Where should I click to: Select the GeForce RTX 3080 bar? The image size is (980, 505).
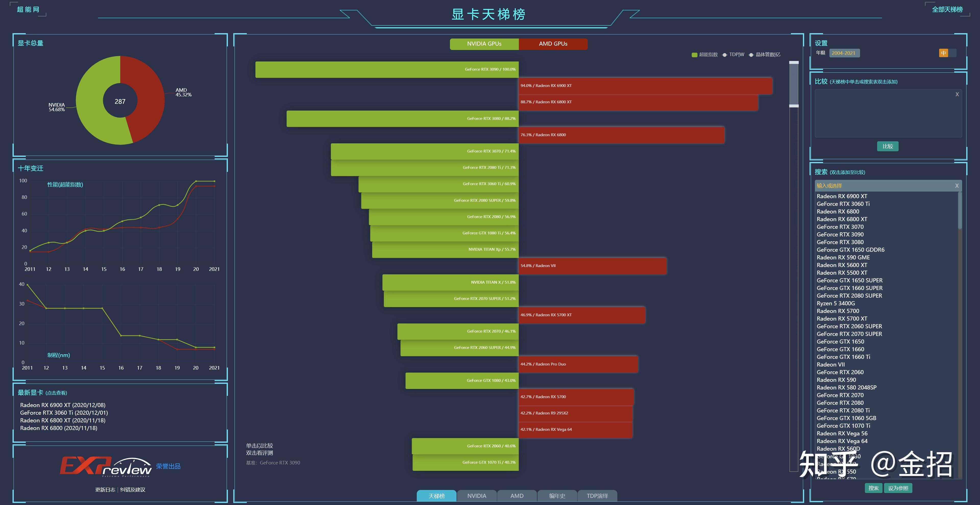[x=402, y=119]
